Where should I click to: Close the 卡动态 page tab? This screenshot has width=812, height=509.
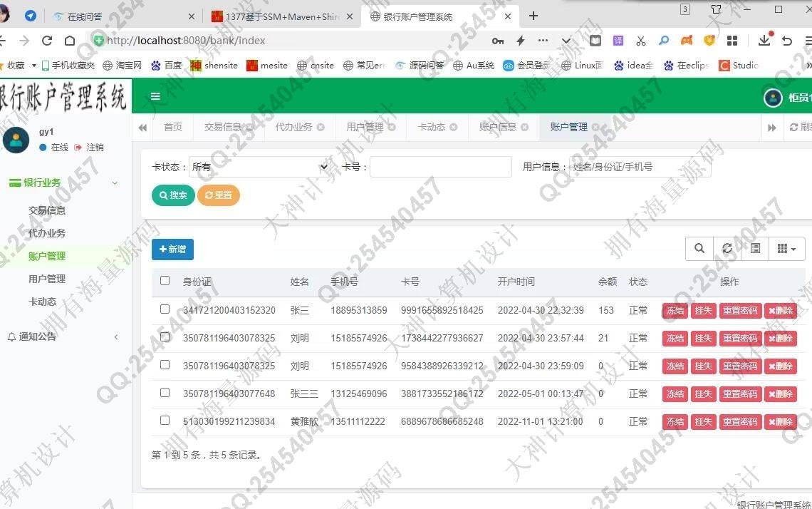point(454,127)
